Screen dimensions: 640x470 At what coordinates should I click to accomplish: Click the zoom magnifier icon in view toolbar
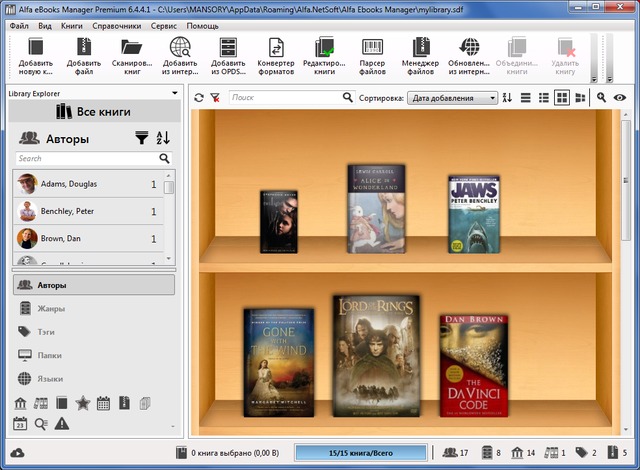coord(601,97)
